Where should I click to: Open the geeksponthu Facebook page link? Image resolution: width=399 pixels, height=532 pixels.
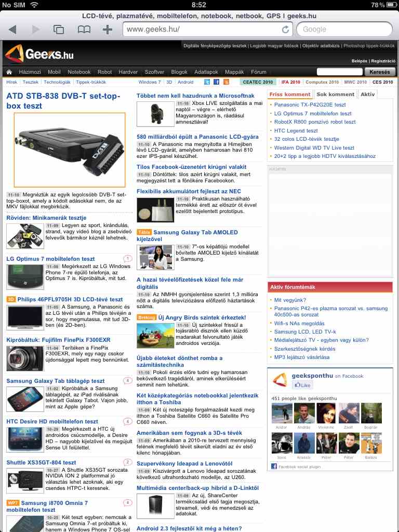pos(312,376)
